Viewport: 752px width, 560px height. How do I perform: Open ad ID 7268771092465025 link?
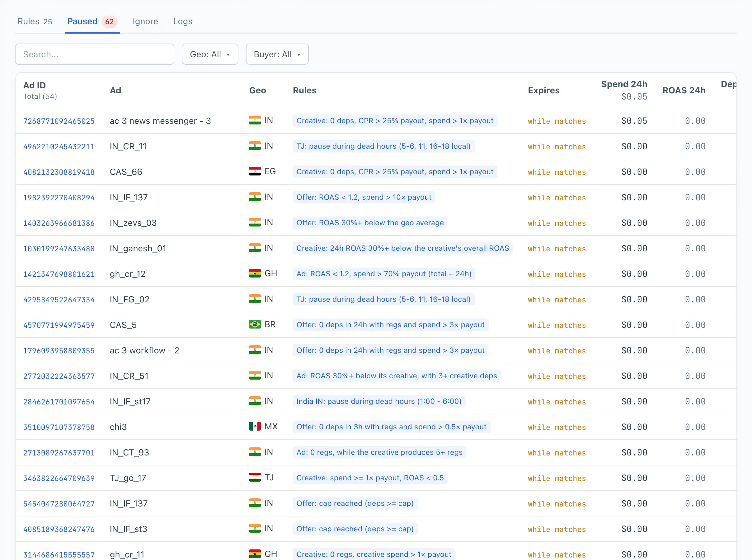coord(59,121)
